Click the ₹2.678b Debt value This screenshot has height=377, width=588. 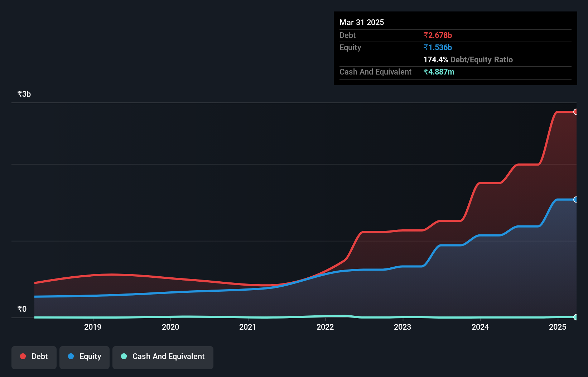(438, 35)
